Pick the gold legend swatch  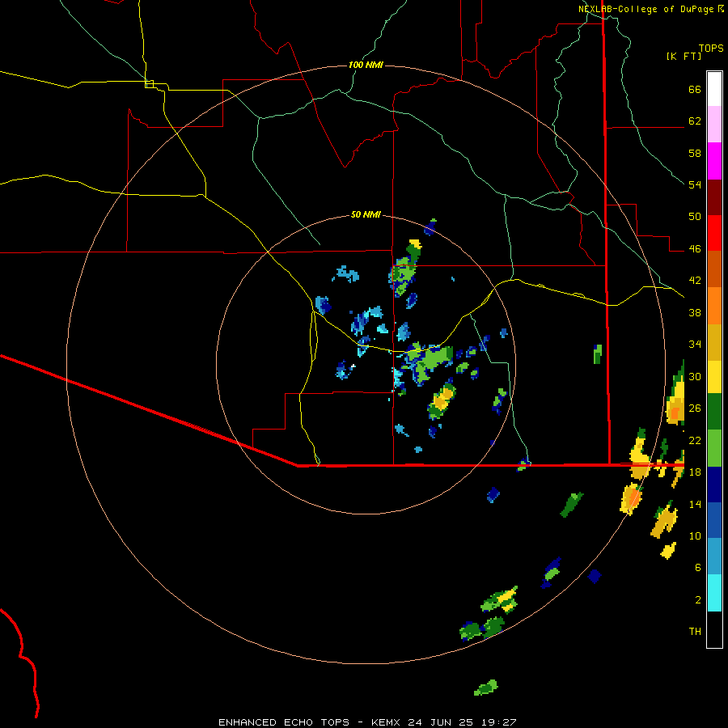(714, 342)
